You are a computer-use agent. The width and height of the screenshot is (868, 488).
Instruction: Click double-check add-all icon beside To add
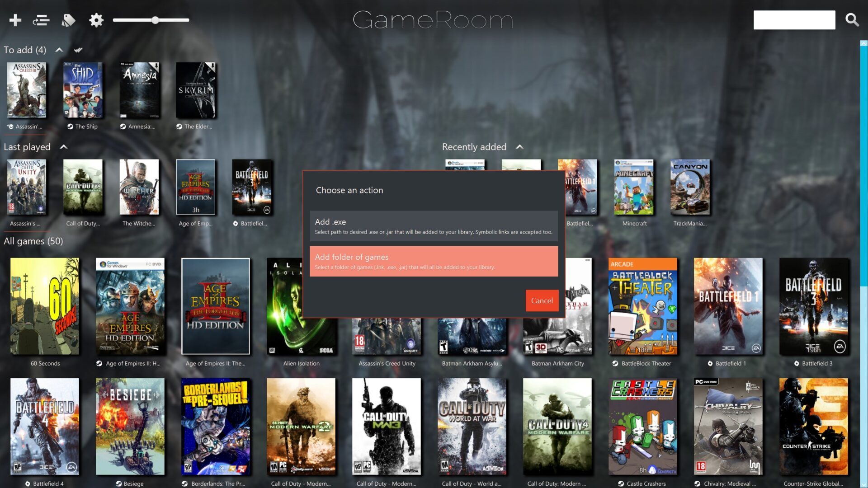[x=78, y=50]
